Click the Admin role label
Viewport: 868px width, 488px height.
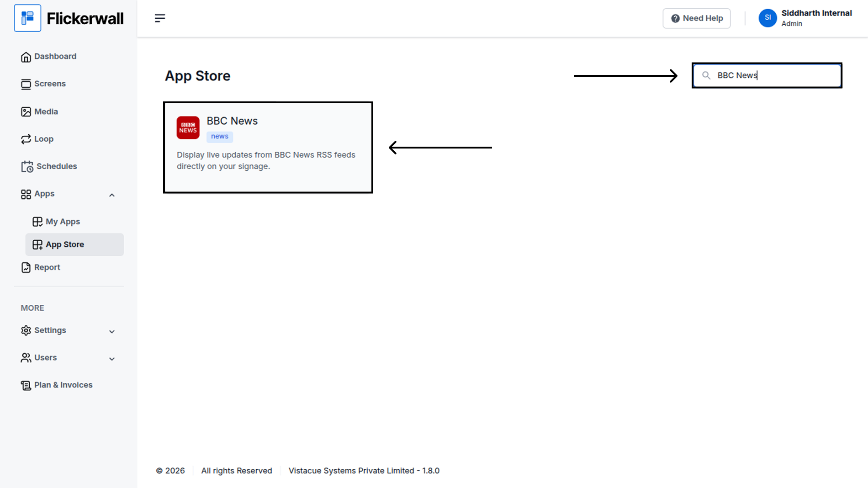click(x=792, y=24)
